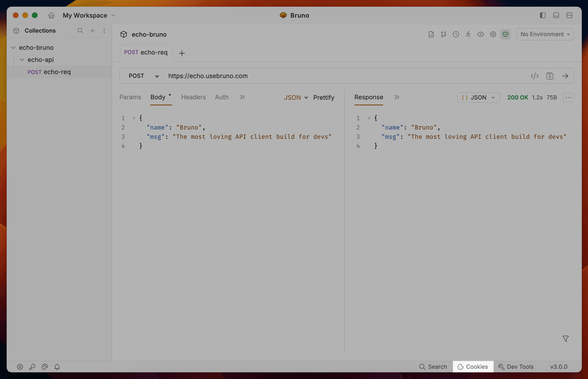
Task: Click the response filter funnel icon
Action: [565, 339]
